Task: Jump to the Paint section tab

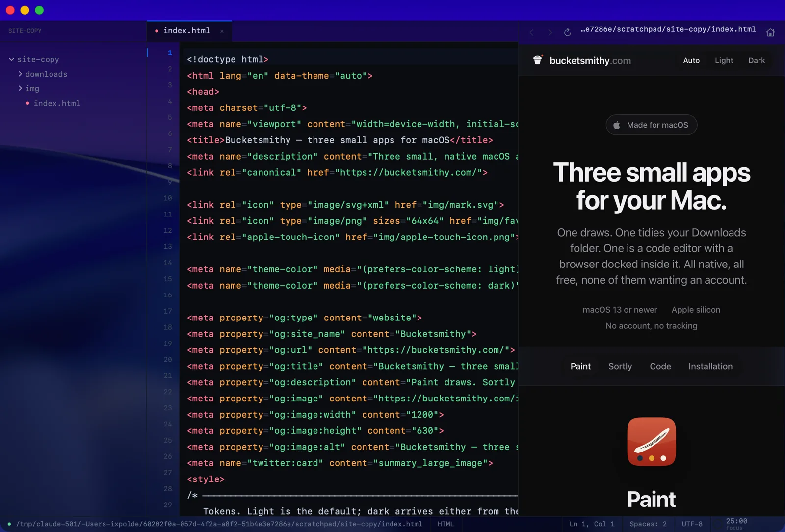Action: [x=580, y=366]
